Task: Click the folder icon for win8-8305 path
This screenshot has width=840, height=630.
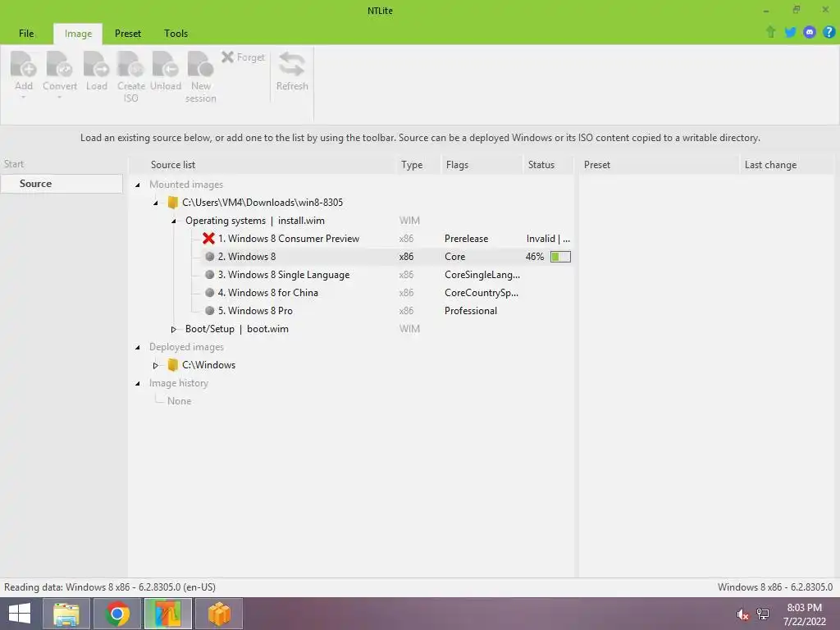Action: click(x=172, y=203)
